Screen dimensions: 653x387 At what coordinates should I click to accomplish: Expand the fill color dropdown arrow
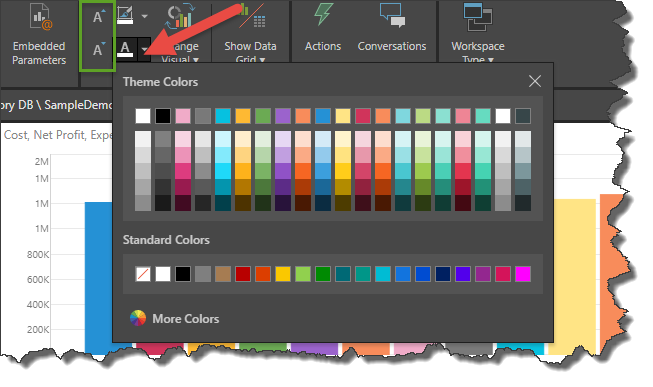coord(144,16)
